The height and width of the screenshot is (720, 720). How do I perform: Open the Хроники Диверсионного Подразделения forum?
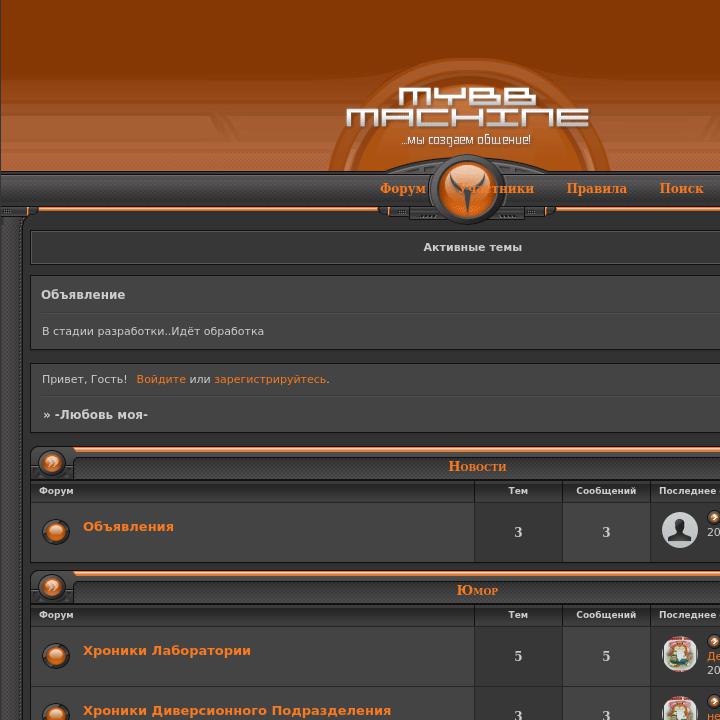click(x=237, y=711)
